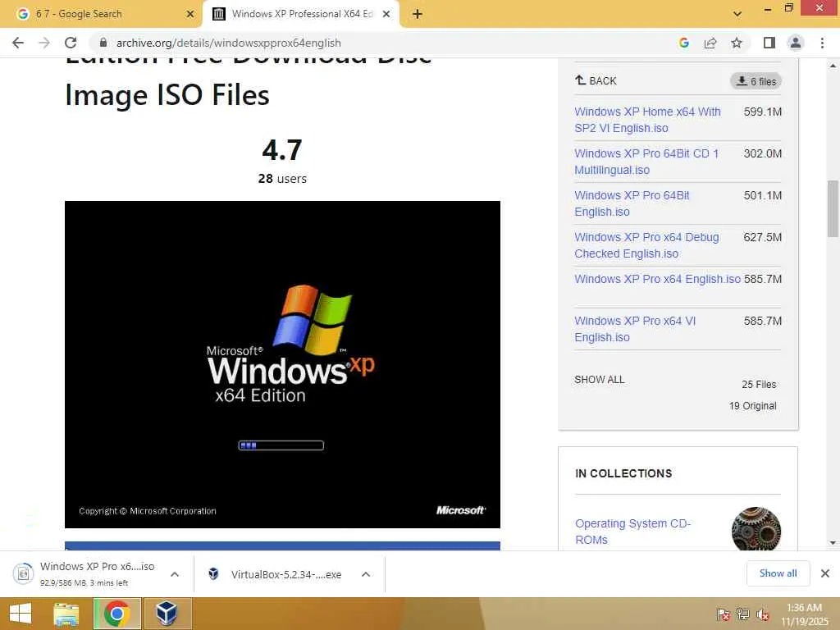This screenshot has height=630, width=840.
Task: Share this page via share icon
Action: 710,43
